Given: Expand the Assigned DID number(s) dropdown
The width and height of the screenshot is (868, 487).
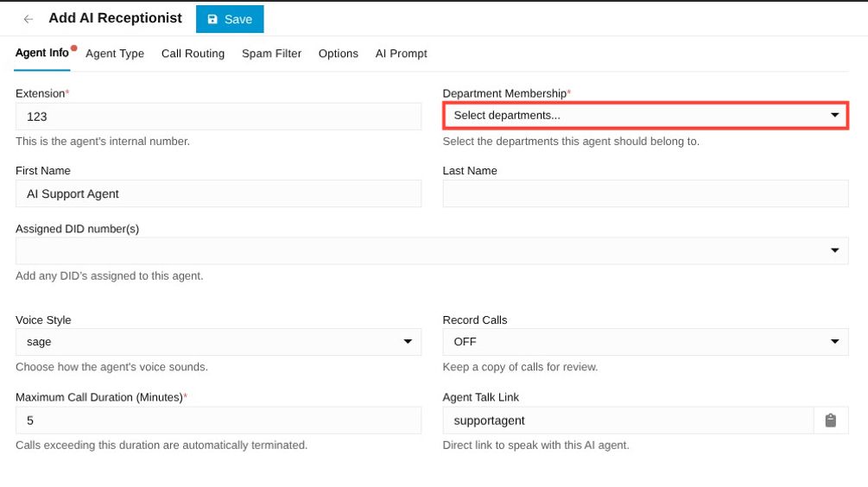Looking at the screenshot, I should point(432,250).
